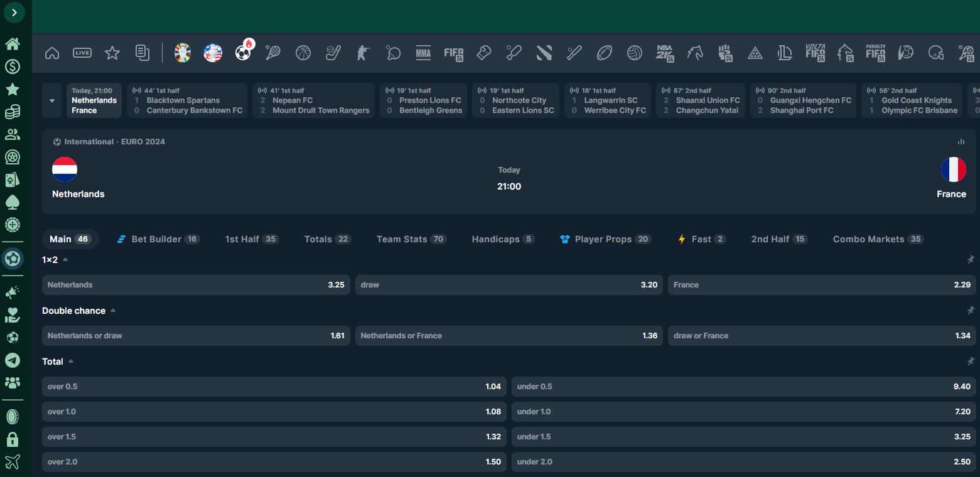980x477 pixels.
Task: Open Blacktown Spartans vs Canterbury Bankstown live match
Action: click(187, 100)
